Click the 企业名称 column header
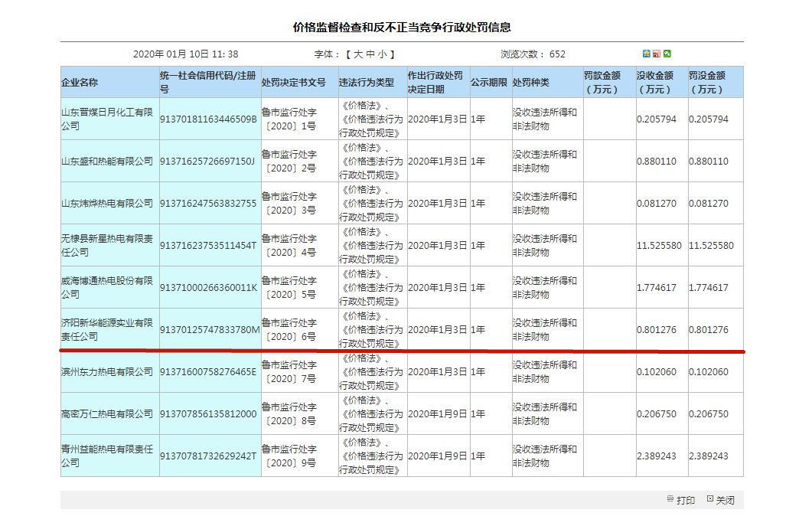 point(80,83)
